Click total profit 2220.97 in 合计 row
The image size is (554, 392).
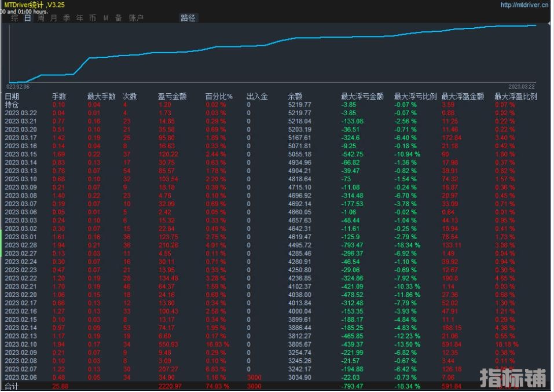click(x=170, y=386)
